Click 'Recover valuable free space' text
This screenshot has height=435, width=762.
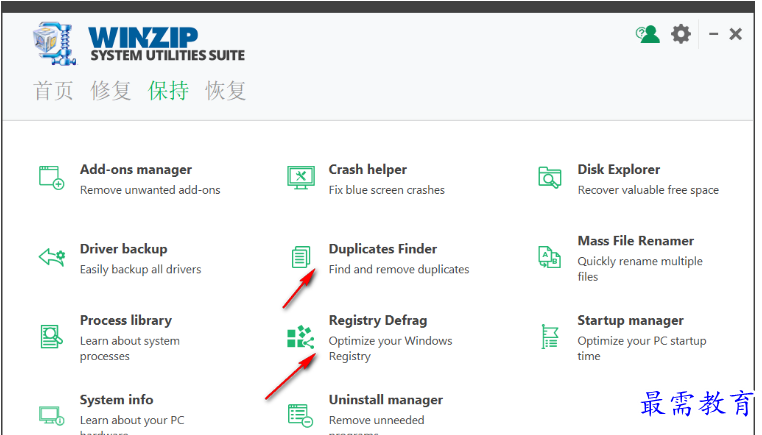point(648,190)
